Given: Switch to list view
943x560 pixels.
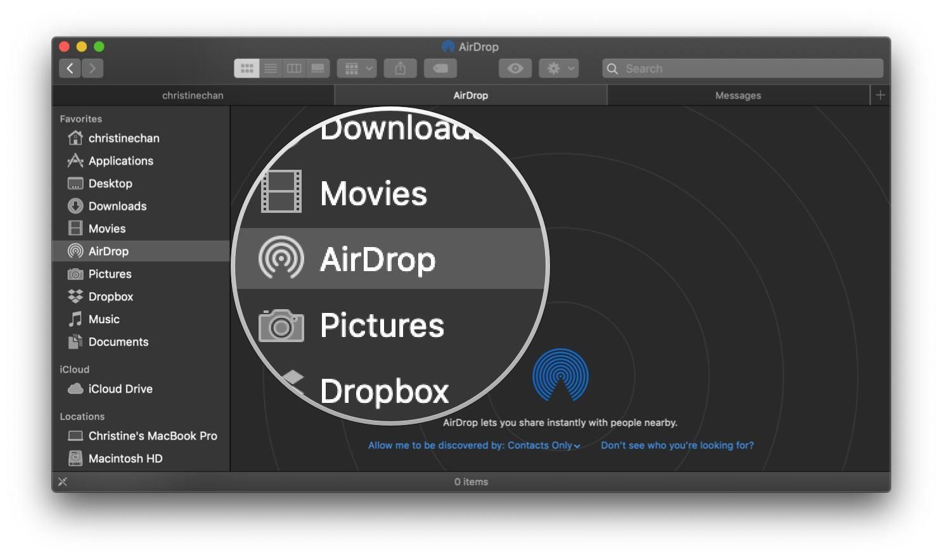Looking at the screenshot, I should point(271,68).
